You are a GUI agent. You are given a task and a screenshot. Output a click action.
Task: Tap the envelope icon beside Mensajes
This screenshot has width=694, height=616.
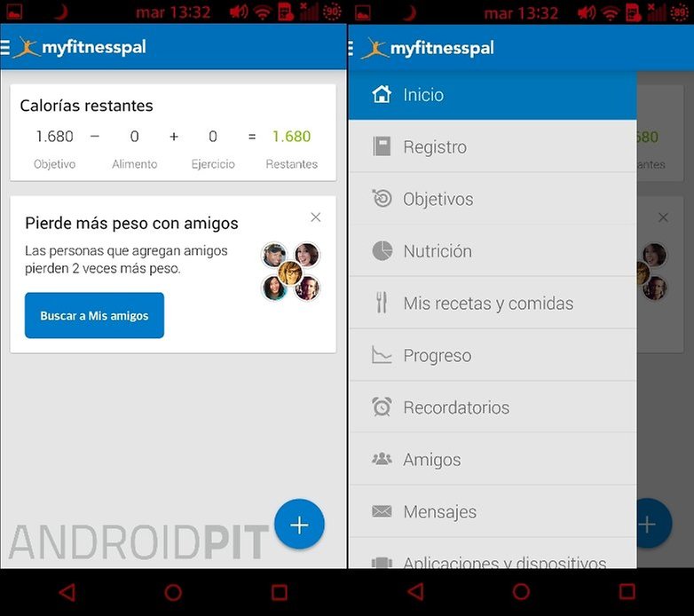382,511
